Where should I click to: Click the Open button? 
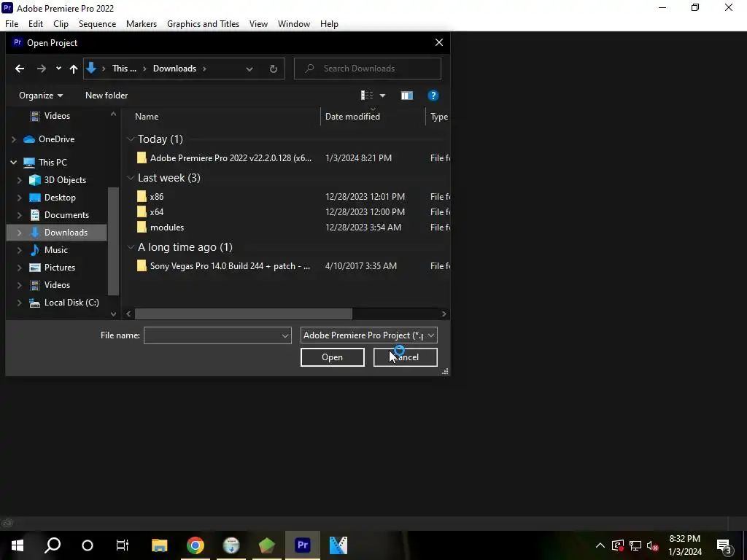coord(333,357)
